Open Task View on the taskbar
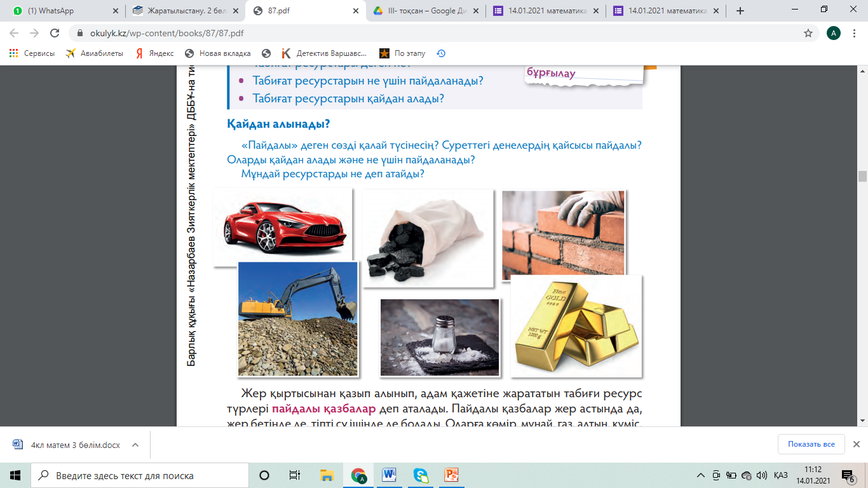 click(295, 475)
